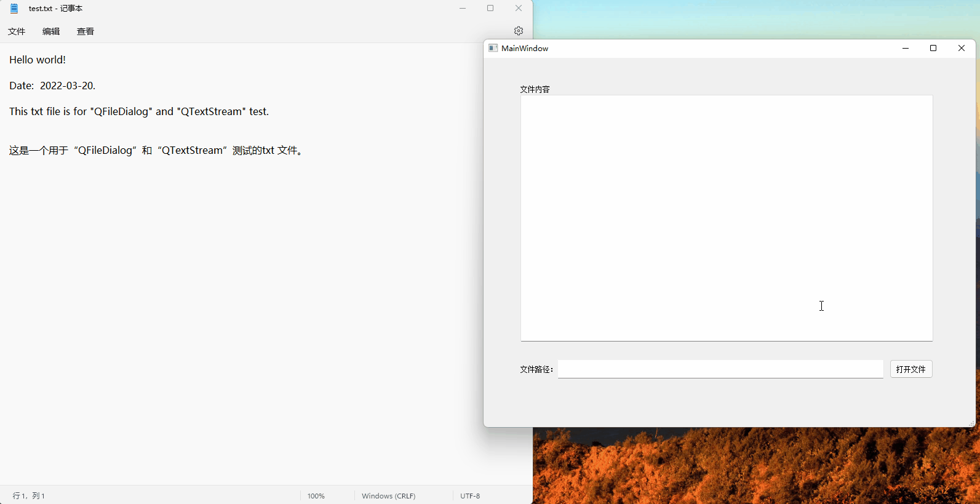
Task: Maximize the MainWindow window
Action: pyautogui.click(x=933, y=48)
